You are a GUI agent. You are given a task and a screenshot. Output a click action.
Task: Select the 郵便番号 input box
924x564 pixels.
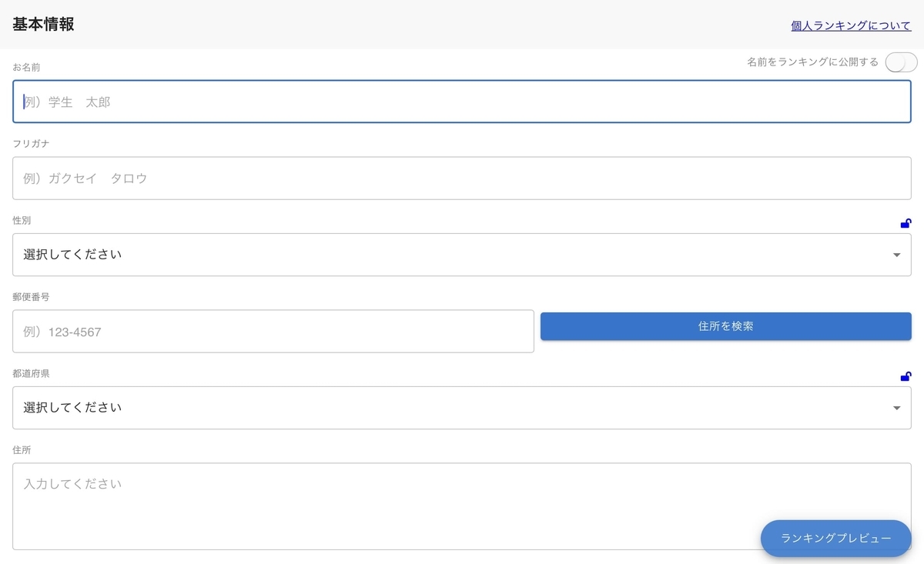point(273,332)
